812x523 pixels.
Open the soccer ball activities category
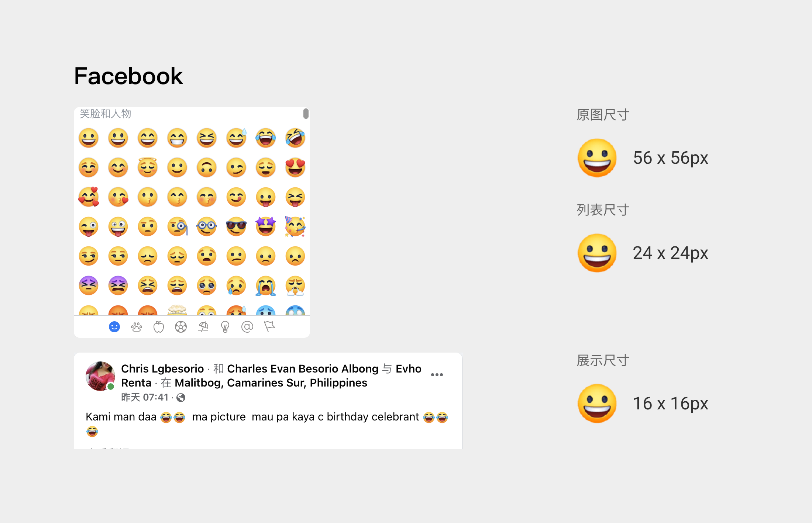point(181,327)
